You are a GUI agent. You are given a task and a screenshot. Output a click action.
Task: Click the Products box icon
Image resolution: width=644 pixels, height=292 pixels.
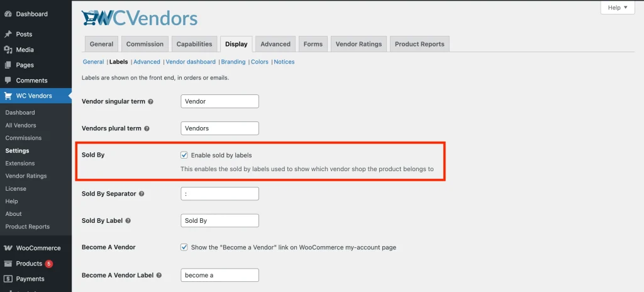coord(8,264)
